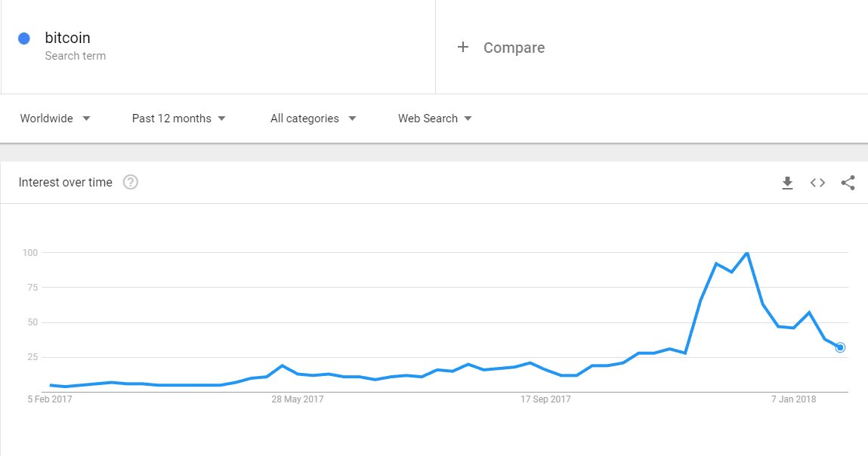Viewport: 868px width, 456px height.
Task: Open help for Interest over time
Action: click(x=131, y=182)
